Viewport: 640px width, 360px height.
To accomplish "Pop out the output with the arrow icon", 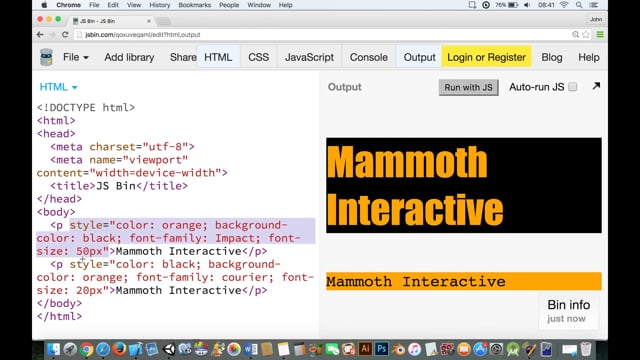I will pyautogui.click(x=596, y=86).
